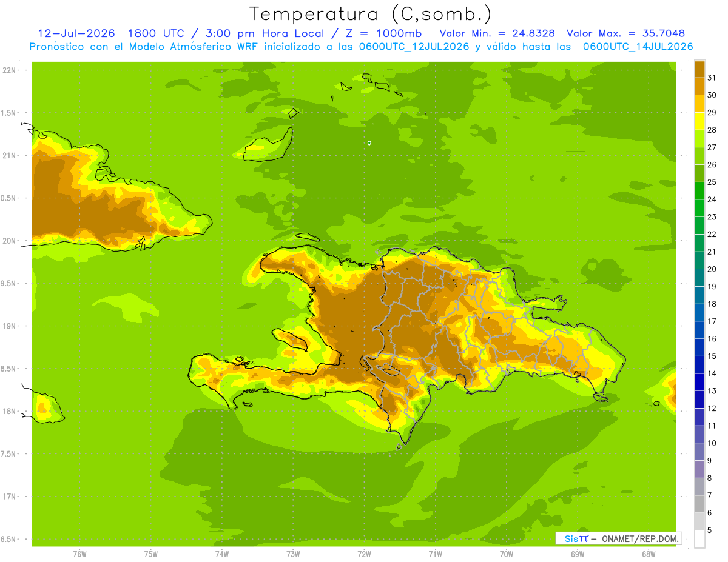Pick the lime legend band between 27 and 28
728x562 pixels.
[x=699, y=138]
